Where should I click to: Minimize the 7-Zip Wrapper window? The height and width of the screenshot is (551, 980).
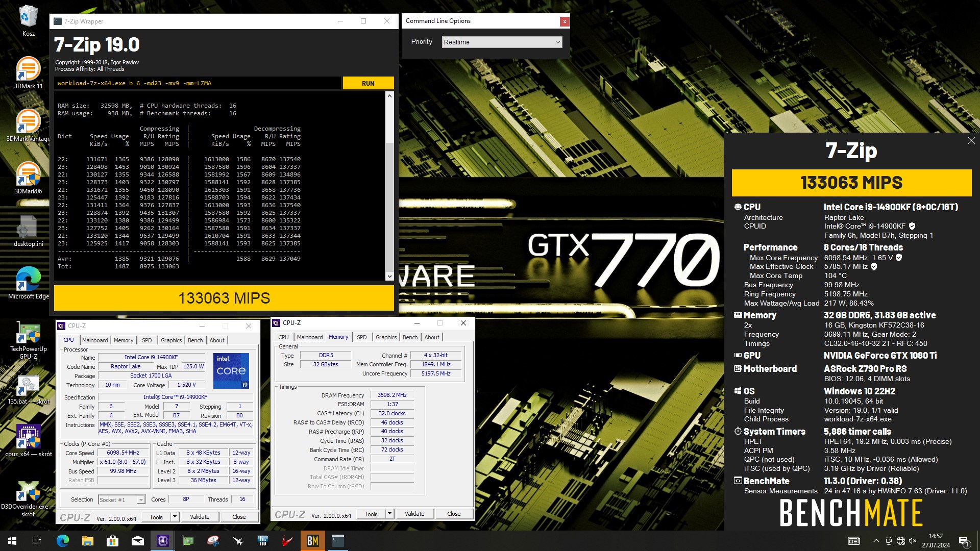340,21
